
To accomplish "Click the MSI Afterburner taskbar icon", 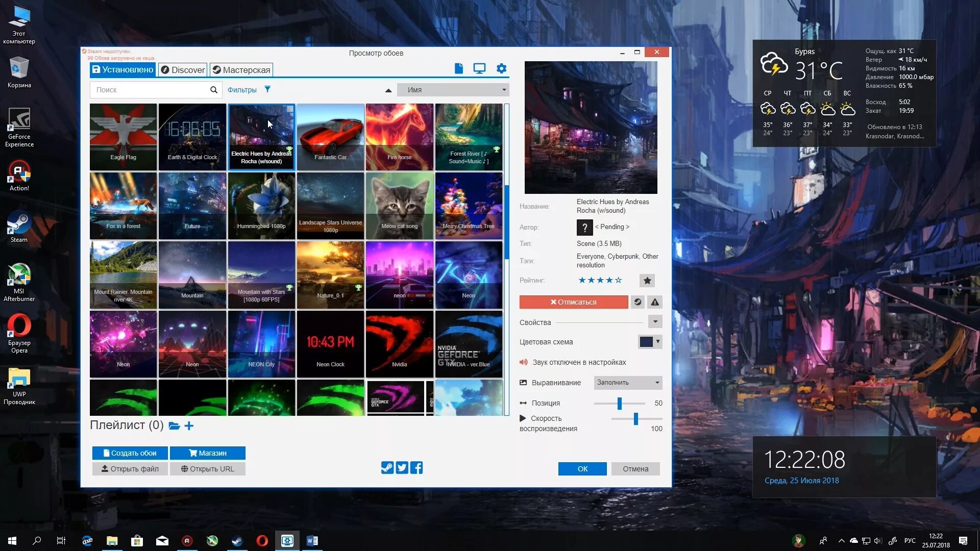I will click(212, 540).
